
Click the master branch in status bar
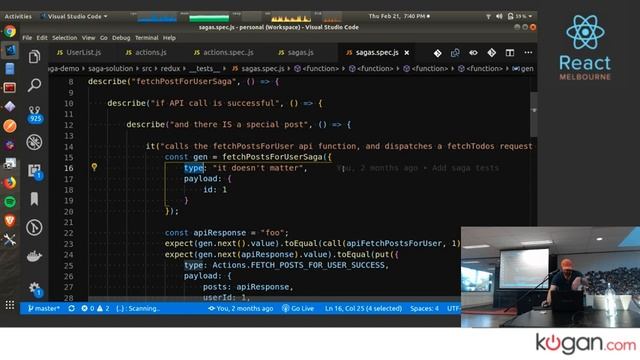point(43,309)
